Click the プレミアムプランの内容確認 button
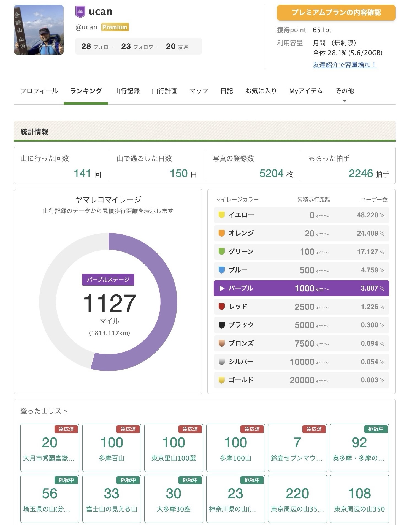The image size is (420, 525). (336, 13)
